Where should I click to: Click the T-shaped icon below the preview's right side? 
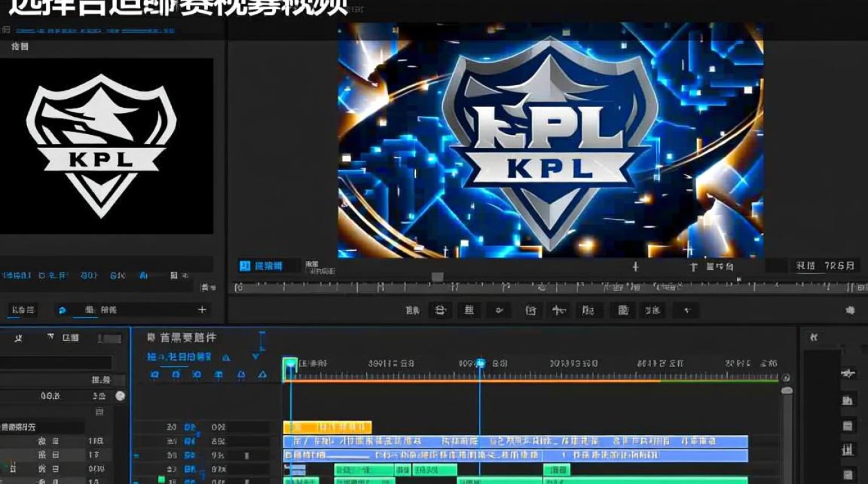tap(694, 267)
